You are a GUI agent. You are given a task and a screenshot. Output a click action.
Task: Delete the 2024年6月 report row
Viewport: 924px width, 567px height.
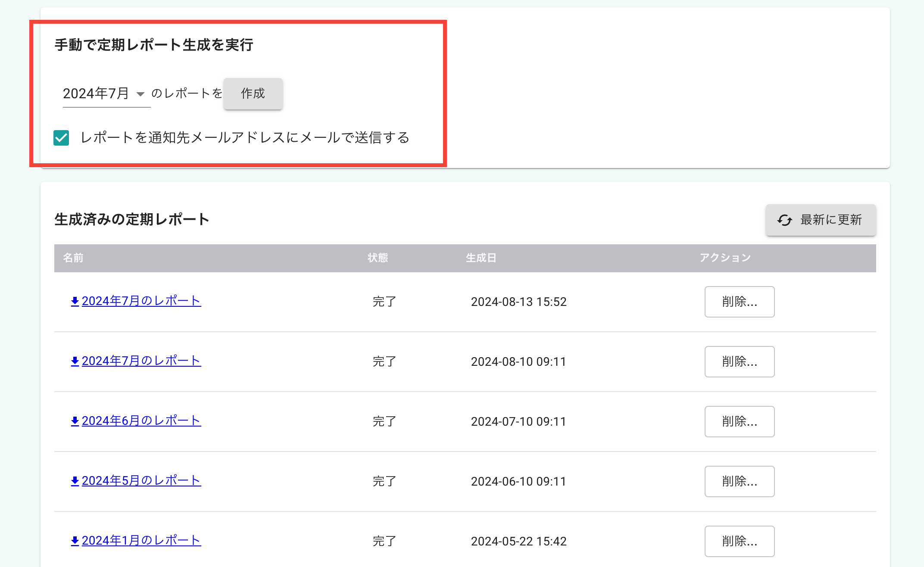pyautogui.click(x=740, y=421)
